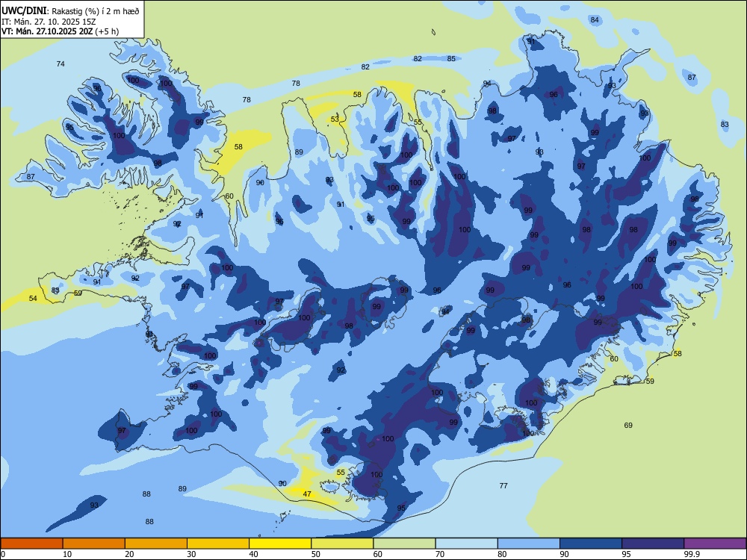Pick the 70–80 pale blue legend swatch
The image size is (747, 560).
(x=466, y=544)
